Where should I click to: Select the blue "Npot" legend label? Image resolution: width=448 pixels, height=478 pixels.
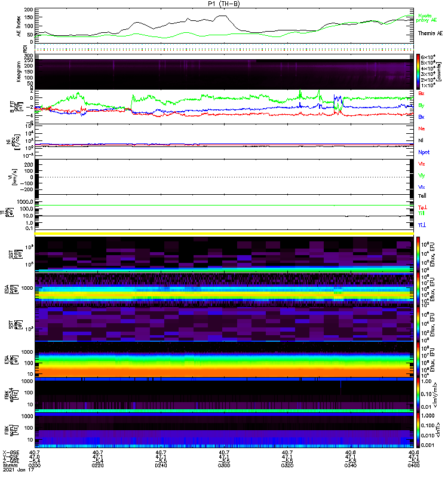(424, 152)
